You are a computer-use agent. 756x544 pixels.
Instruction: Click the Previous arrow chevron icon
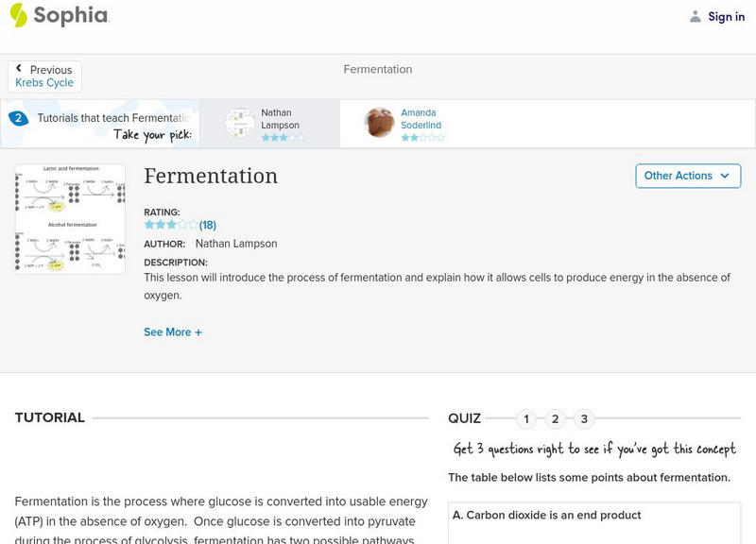(x=20, y=70)
